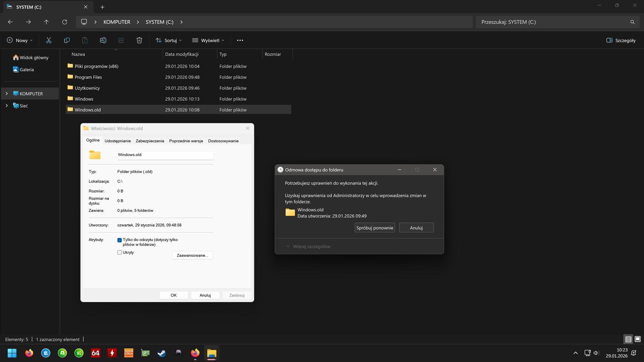The height and width of the screenshot is (362, 644).
Task: Click the Cut scissors icon in toolbar
Action: tap(49, 40)
